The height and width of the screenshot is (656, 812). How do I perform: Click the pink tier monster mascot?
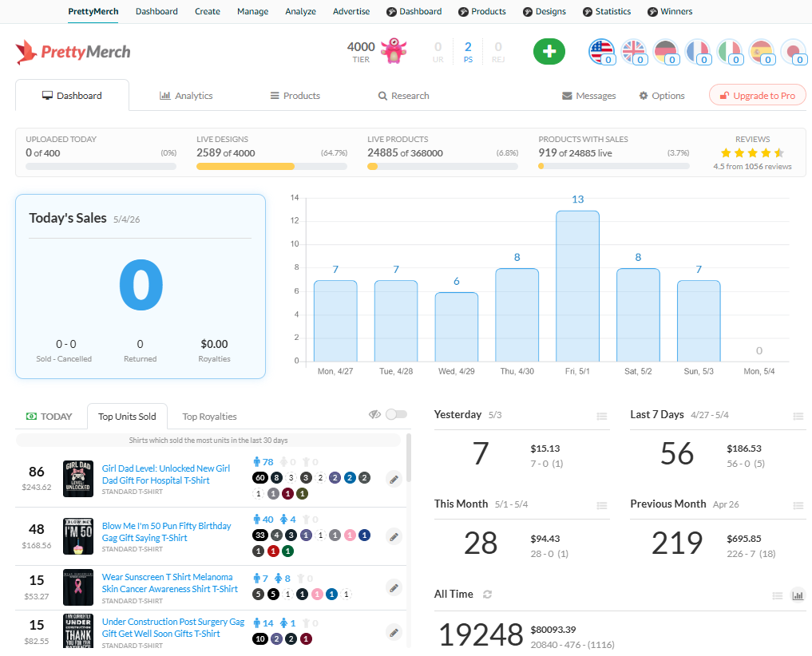394,51
